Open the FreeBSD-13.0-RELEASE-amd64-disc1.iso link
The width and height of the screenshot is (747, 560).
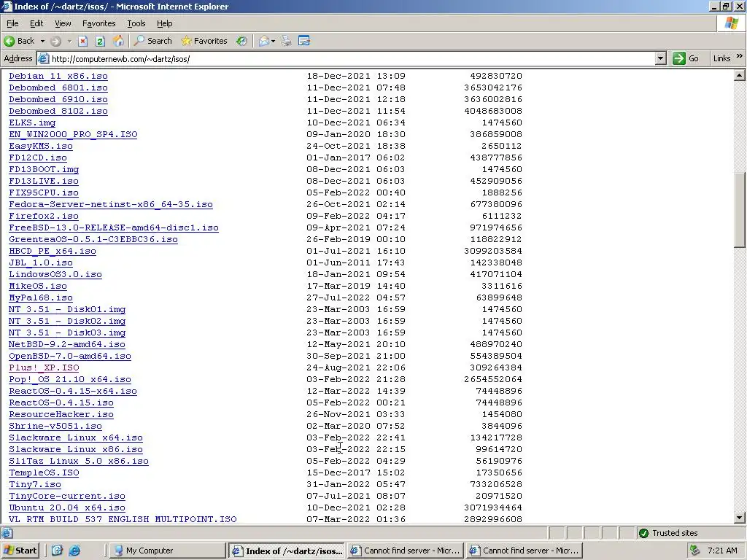[x=113, y=227]
